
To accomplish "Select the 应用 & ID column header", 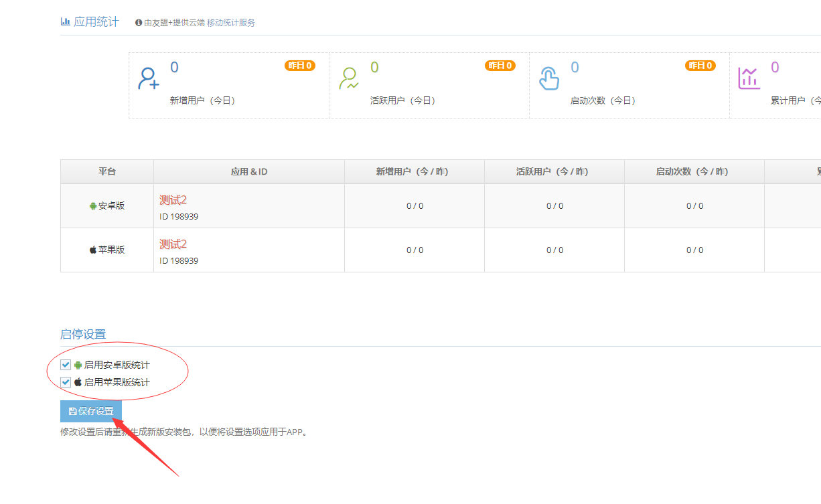I will tap(249, 172).
